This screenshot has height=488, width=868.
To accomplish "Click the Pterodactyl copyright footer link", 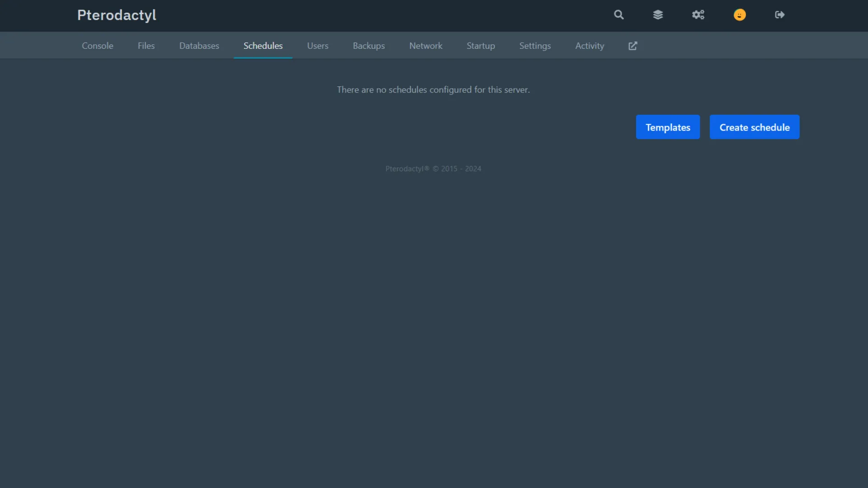I will point(407,169).
